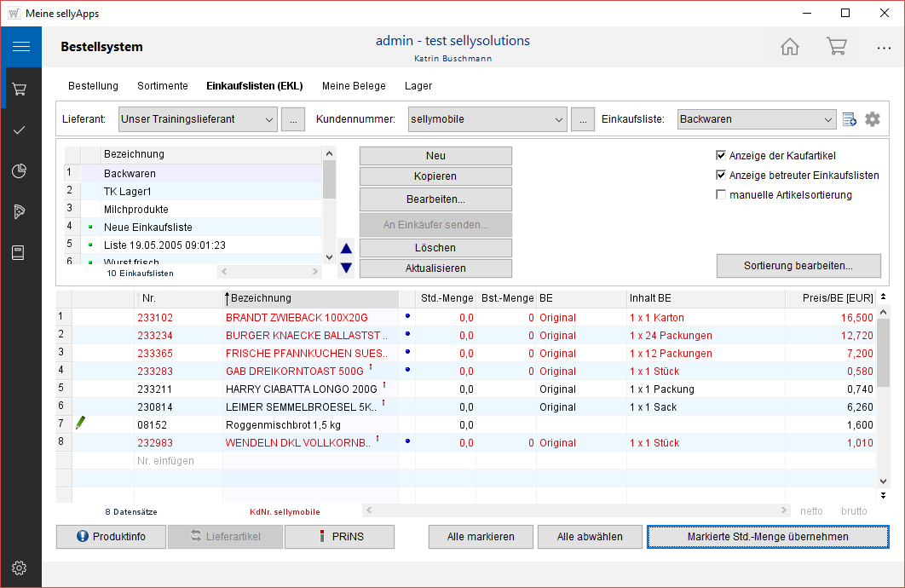905x588 pixels.
Task: Open the Kundennummer dropdown
Action: (559, 119)
